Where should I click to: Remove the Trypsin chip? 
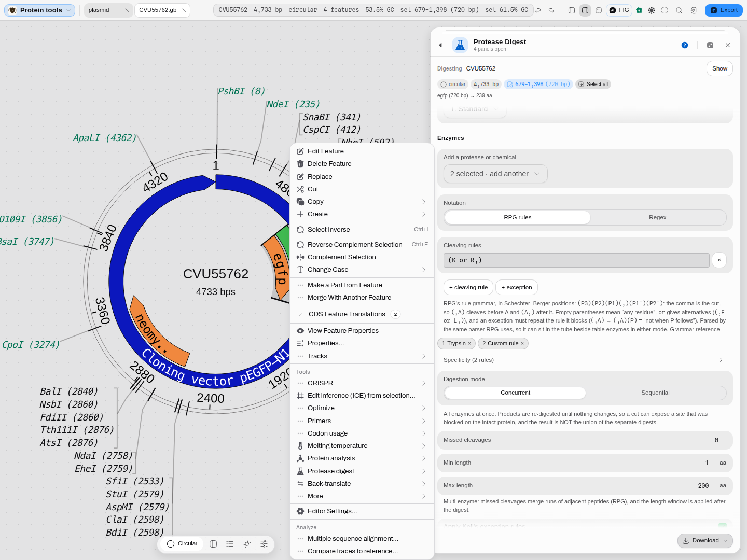[x=469, y=343]
